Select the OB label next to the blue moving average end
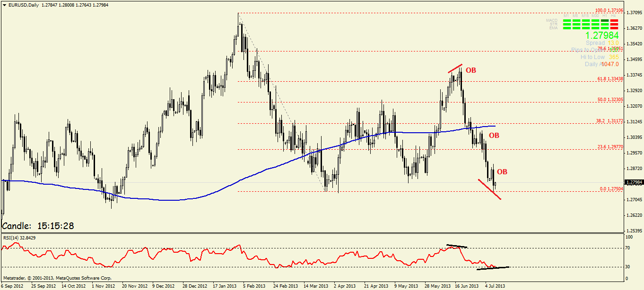644x290 pixels. (x=494, y=136)
